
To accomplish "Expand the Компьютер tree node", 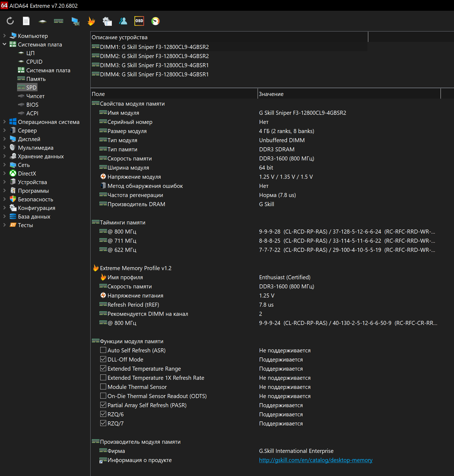I will [x=4, y=35].
